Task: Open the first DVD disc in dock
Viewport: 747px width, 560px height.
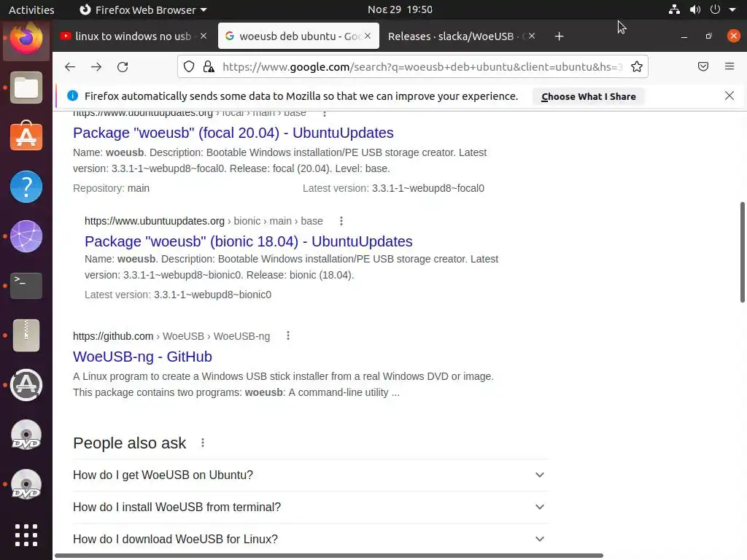Action: click(26, 435)
